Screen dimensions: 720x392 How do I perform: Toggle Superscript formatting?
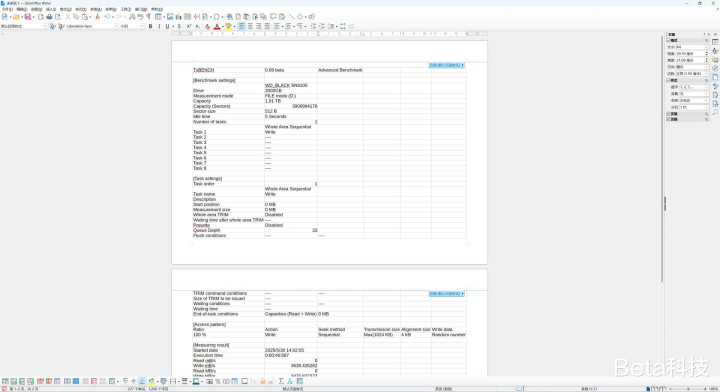click(189, 26)
